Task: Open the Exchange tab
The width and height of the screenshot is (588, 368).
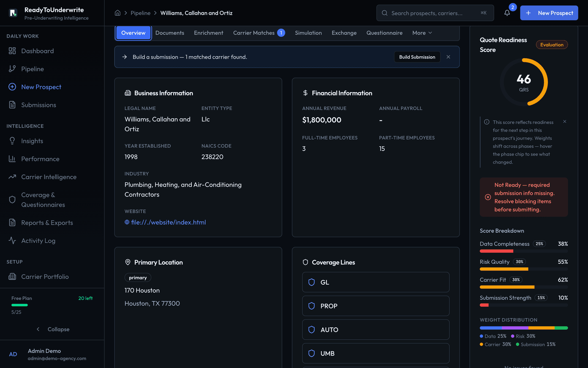Action: point(344,33)
